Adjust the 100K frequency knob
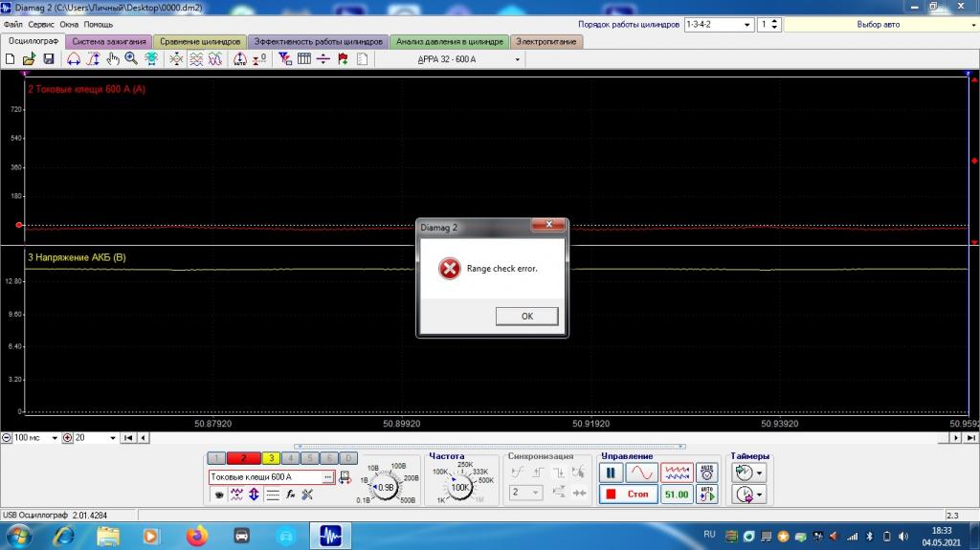This screenshot has width=980, height=550. point(460,488)
